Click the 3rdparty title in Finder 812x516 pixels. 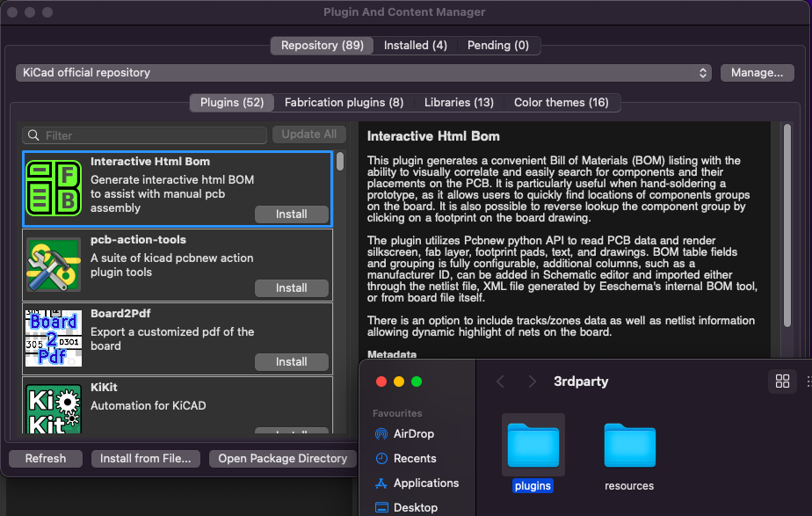click(581, 382)
